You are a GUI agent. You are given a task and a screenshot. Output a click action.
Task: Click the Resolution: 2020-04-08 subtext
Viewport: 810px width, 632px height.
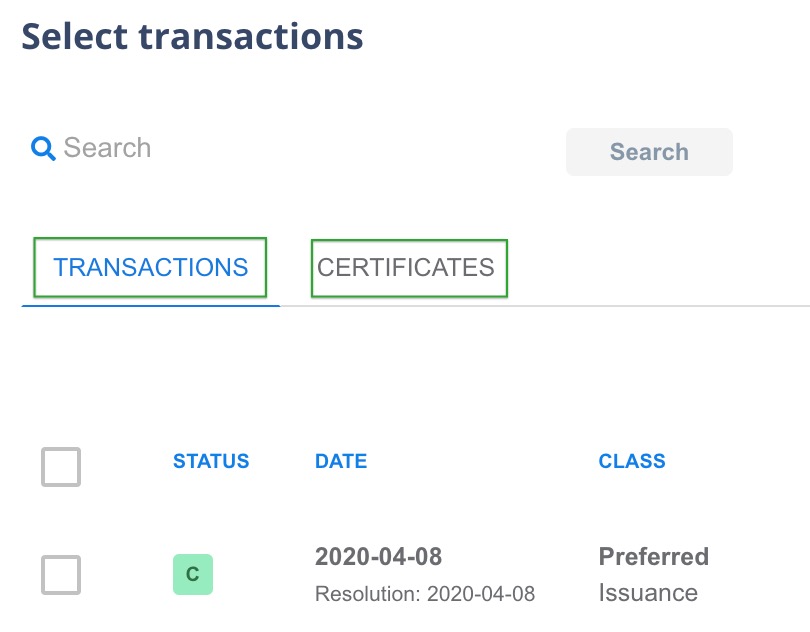(425, 594)
